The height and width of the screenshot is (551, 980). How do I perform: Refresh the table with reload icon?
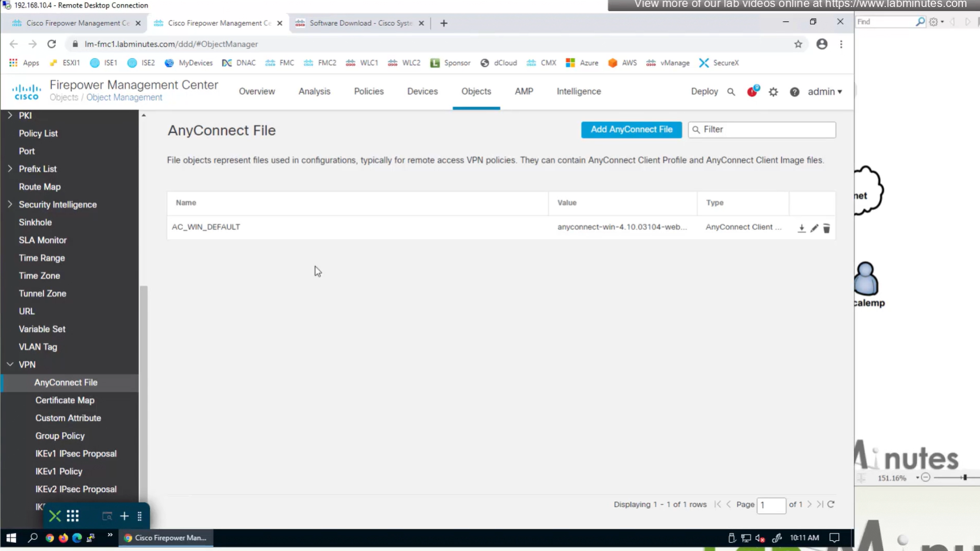click(x=831, y=505)
